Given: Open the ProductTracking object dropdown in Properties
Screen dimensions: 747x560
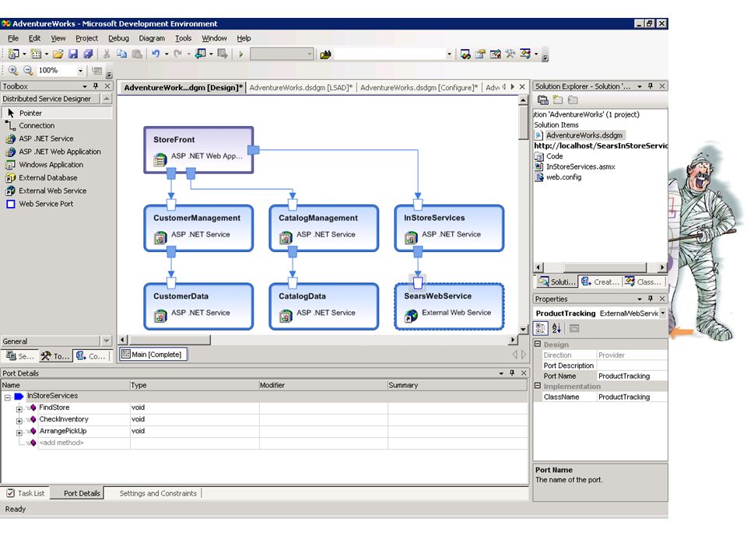Looking at the screenshot, I should pyautogui.click(x=663, y=313).
